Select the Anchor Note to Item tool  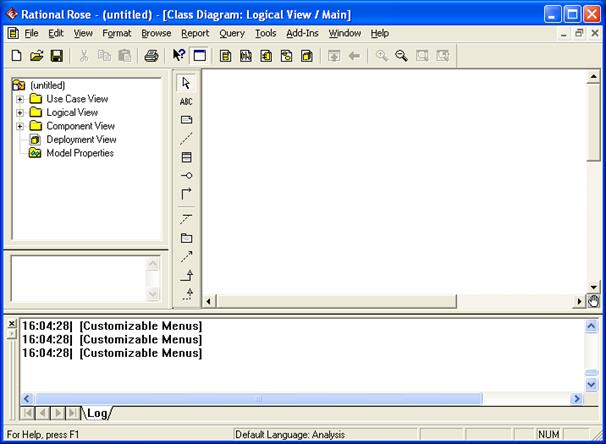[186, 138]
